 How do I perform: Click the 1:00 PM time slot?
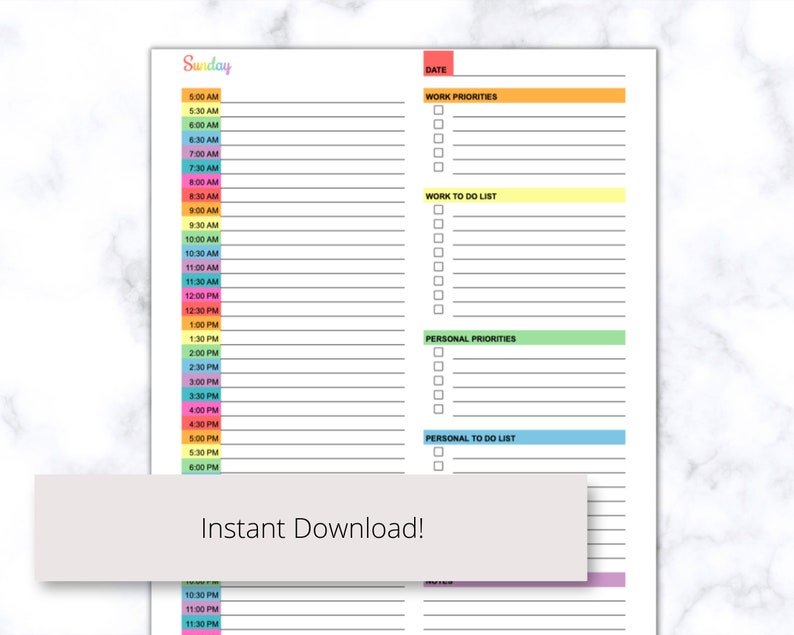(202, 324)
